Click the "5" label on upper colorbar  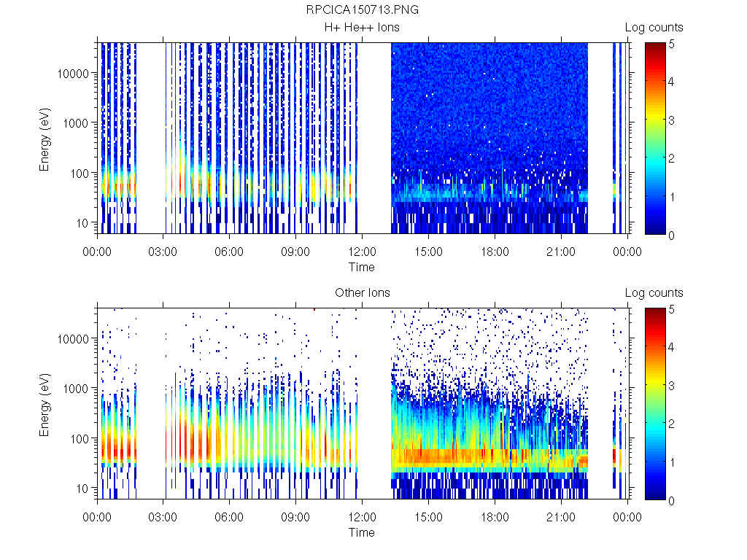tap(672, 44)
